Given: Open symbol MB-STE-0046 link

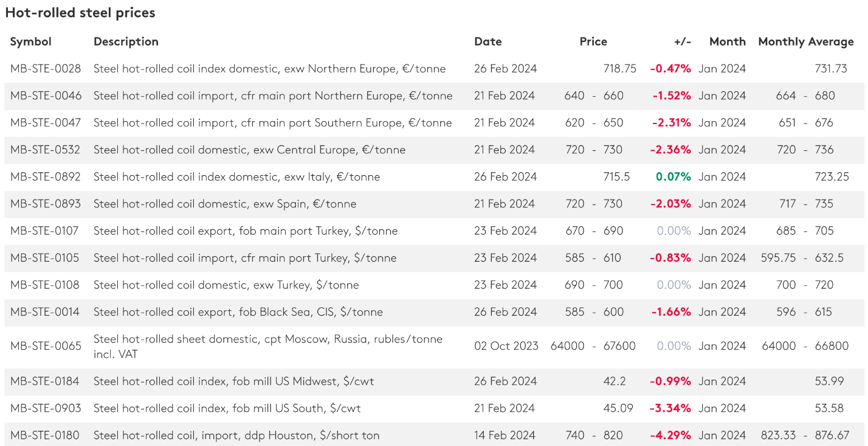Looking at the screenshot, I should coord(46,96).
